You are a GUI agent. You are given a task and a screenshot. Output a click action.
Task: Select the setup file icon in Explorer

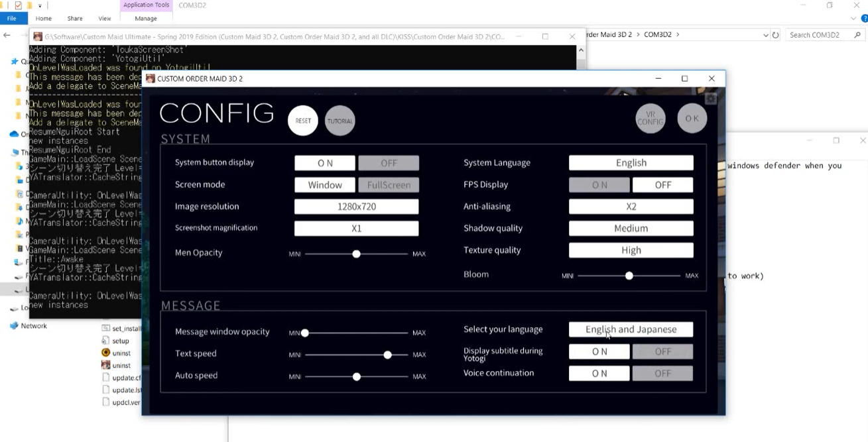pos(106,341)
